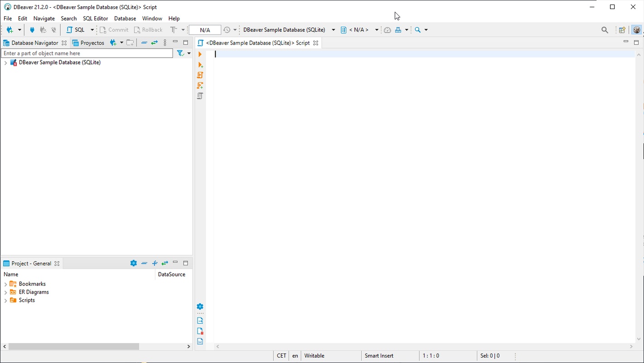Viewport: 644px width, 363px height.
Task: Open the transaction log dropdown arrow
Action: click(235, 30)
